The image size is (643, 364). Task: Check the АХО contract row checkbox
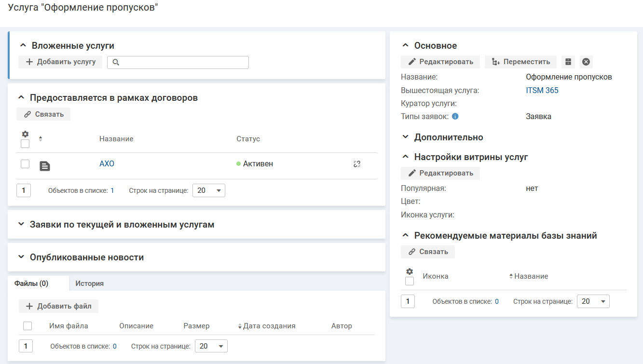[x=25, y=164]
